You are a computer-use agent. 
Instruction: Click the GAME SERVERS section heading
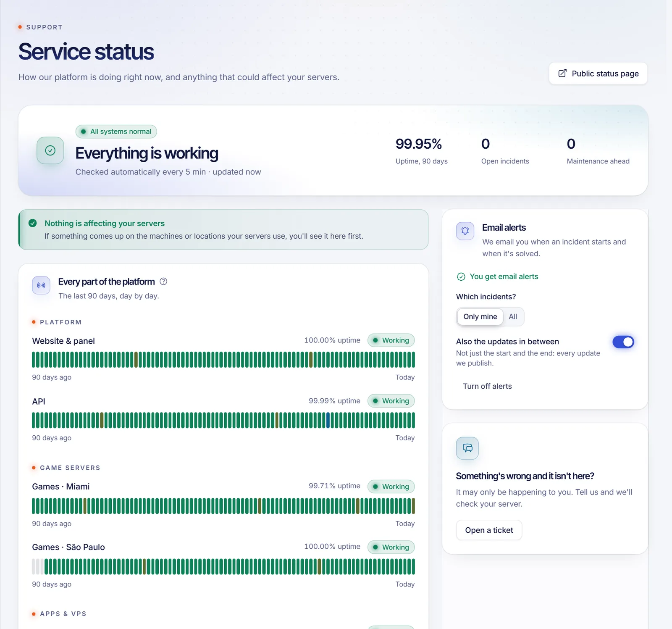coord(70,468)
